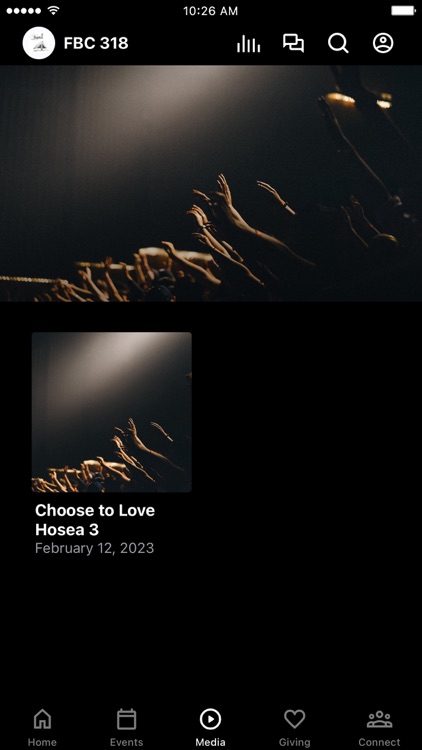Switch to the Home tab label

point(42,742)
